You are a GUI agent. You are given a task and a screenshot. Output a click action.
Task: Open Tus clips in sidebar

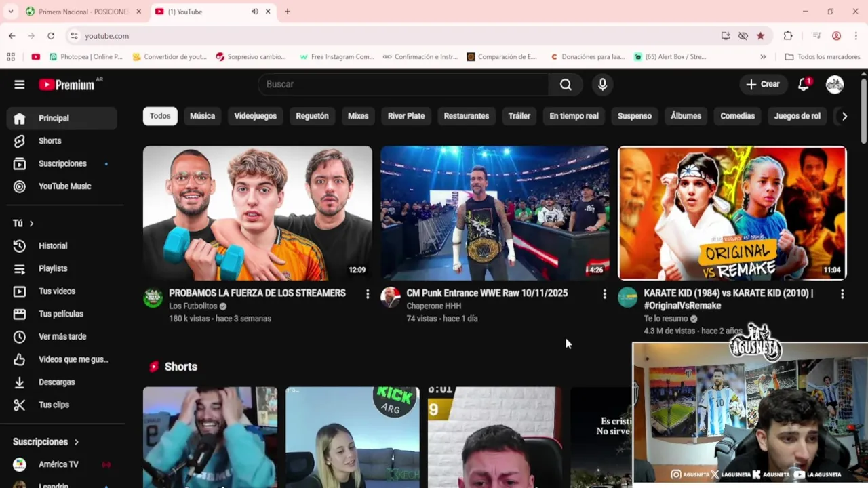pyautogui.click(x=62, y=405)
